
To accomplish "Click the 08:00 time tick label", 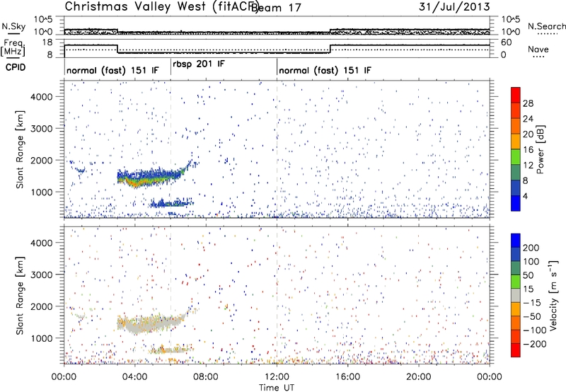I will pos(206,377).
